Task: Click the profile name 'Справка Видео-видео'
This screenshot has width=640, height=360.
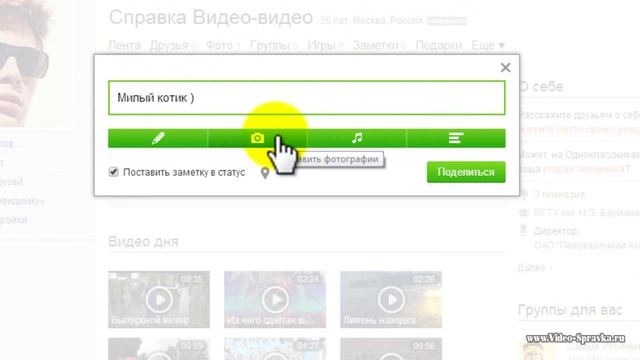Action: pos(211,18)
